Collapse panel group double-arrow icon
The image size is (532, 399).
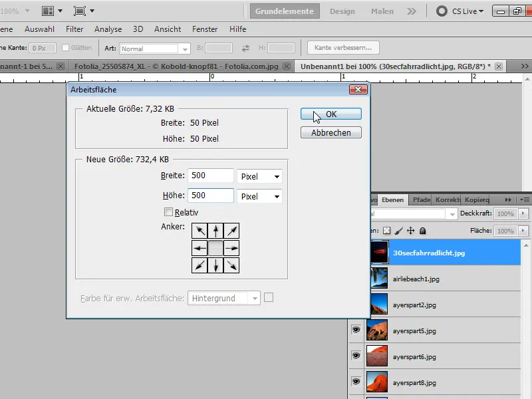(508, 200)
